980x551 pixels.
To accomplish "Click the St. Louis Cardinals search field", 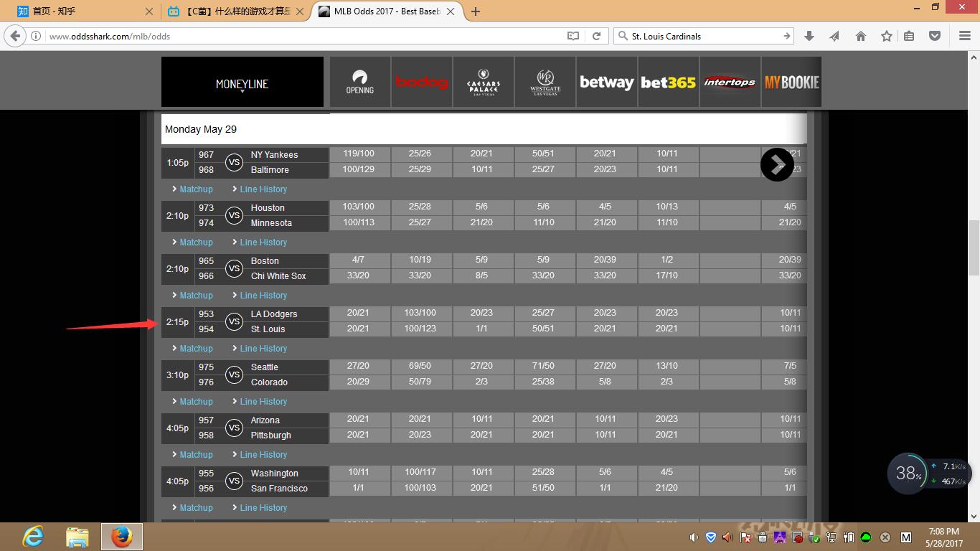I will [x=703, y=36].
